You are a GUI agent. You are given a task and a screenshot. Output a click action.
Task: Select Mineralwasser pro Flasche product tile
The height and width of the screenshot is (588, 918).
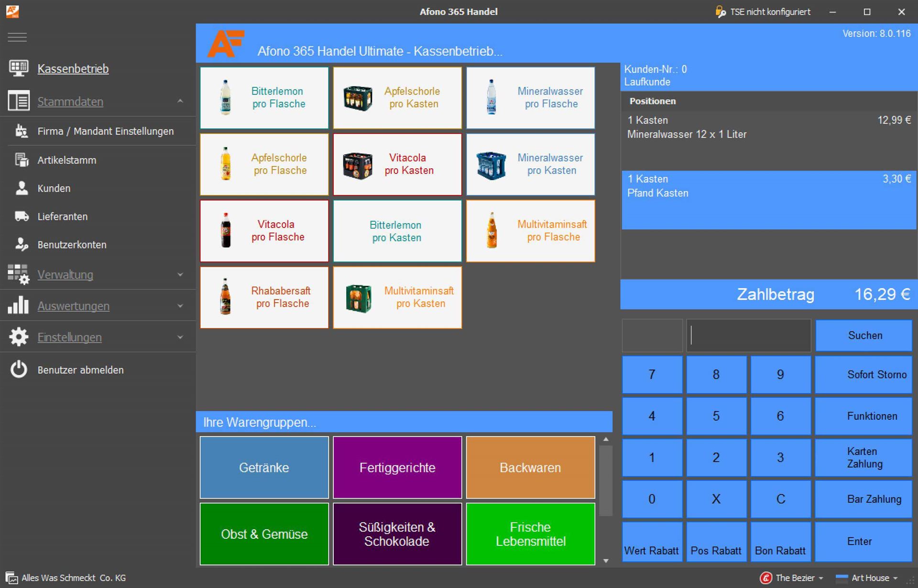(x=531, y=98)
